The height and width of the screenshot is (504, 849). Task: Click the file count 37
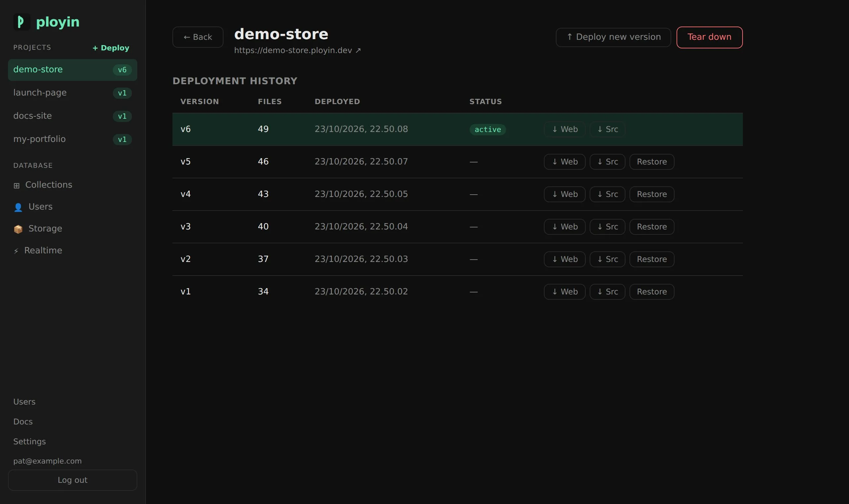[x=263, y=259]
